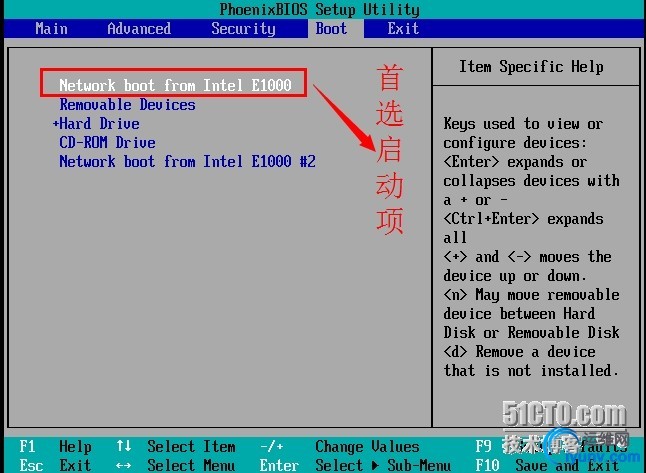Click the left/right arrows key hint
Viewport: 646px width, 473px height.
click(x=124, y=466)
